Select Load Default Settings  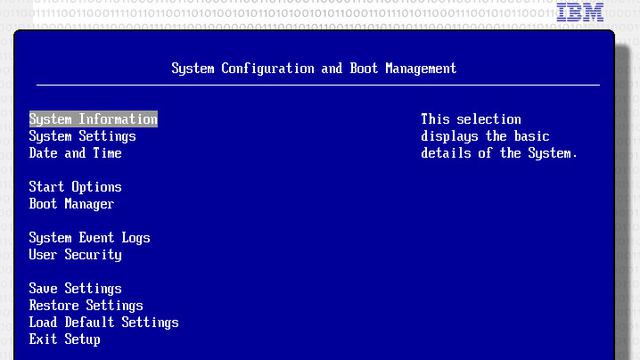(x=104, y=322)
